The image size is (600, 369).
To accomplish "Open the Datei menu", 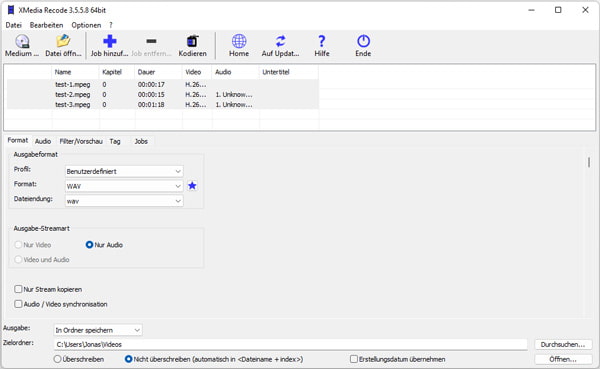I will click(x=13, y=25).
